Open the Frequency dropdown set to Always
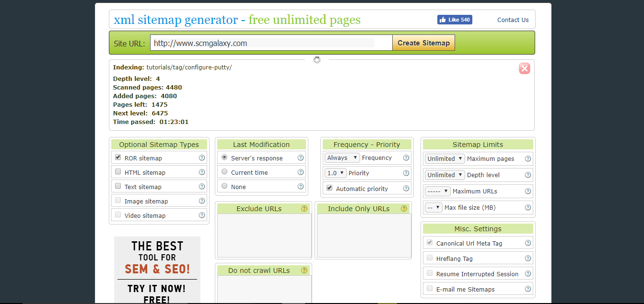Screen dimensions: 644x304 click(x=342, y=158)
